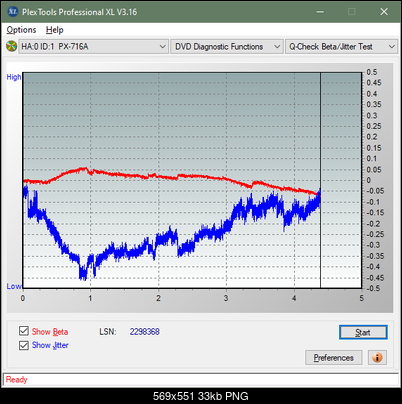Image resolution: width=402 pixels, height=404 pixels.
Task: Open the orange info icon button
Action: (x=377, y=358)
